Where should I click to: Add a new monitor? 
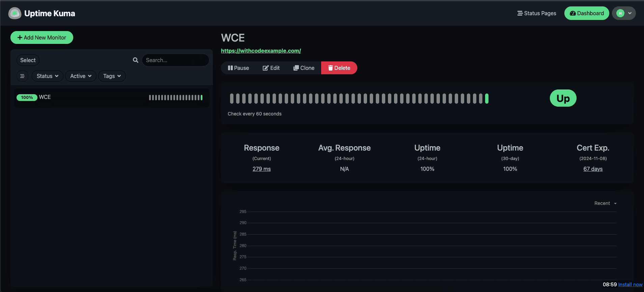[x=42, y=37]
